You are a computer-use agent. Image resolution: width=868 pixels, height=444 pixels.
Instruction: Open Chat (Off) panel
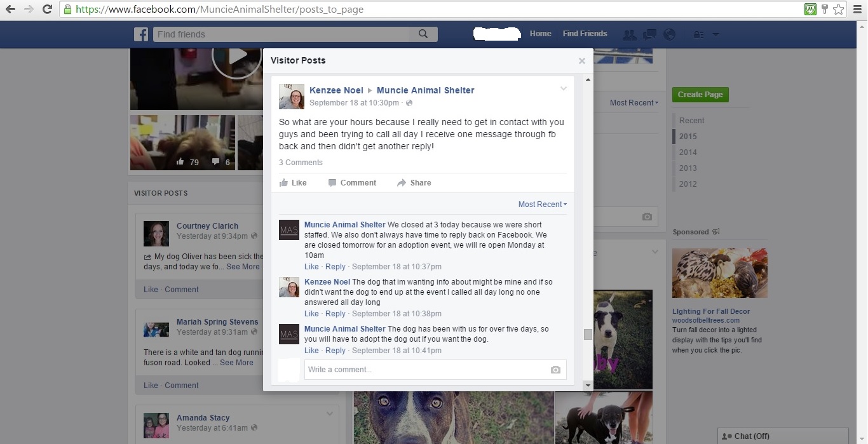tap(783, 436)
